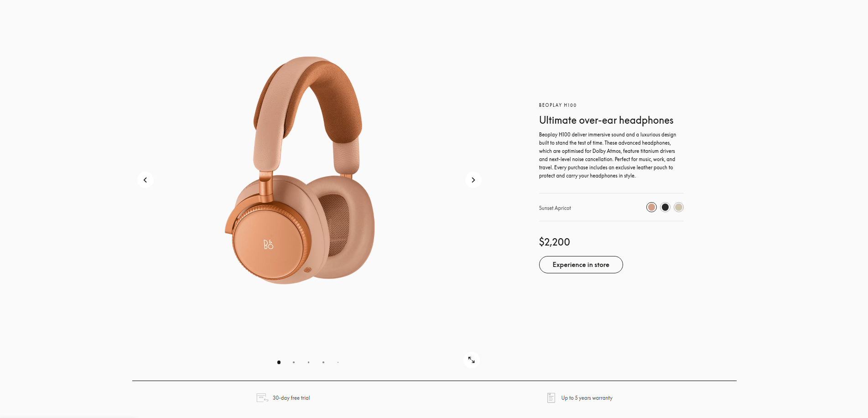This screenshot has height=418, width=868.
Task: Jump to the second carousel dot
Action: click(294, 362)
